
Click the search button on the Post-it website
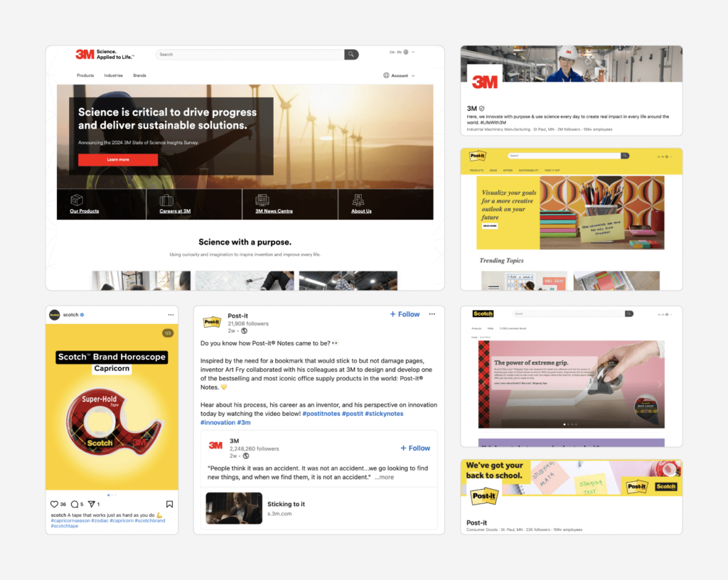point(625,156)
